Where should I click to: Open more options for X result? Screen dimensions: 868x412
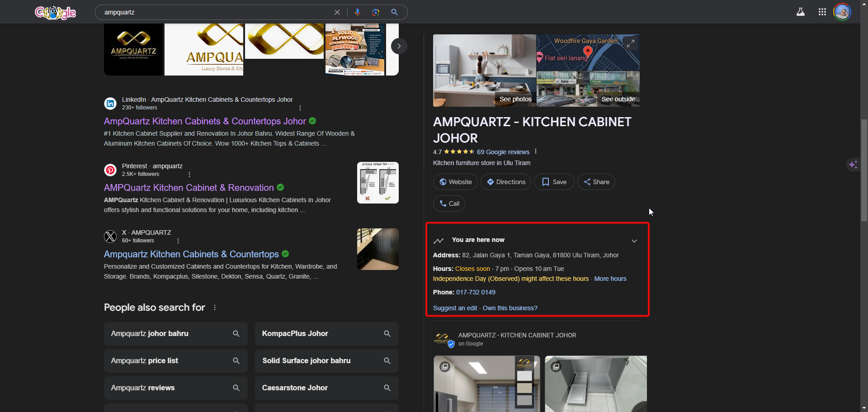[178, 241]
